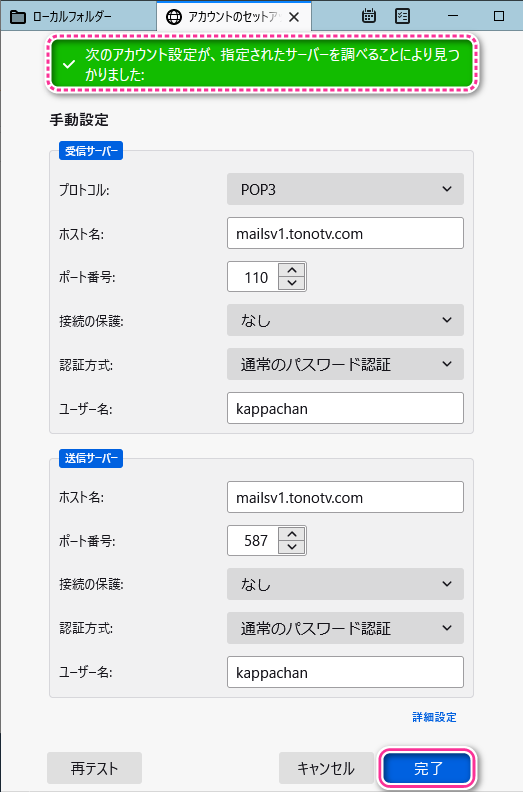Expand the incoming 接続の保護 dropdown

pos(345,320)
